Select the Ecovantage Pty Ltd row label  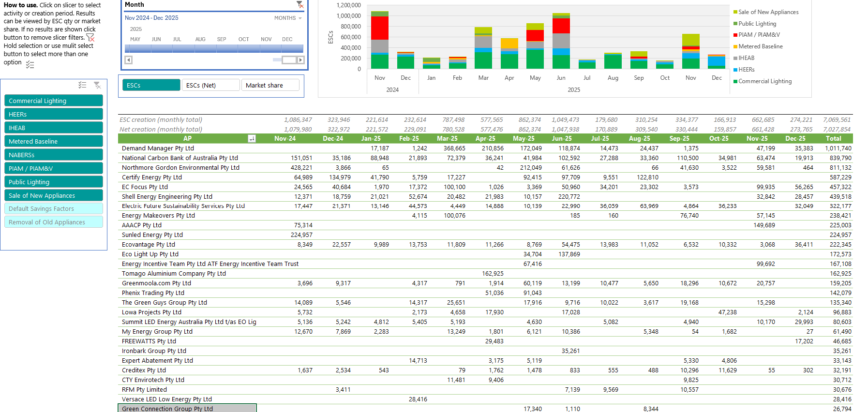pyautogui.click(x=149, y=245)
